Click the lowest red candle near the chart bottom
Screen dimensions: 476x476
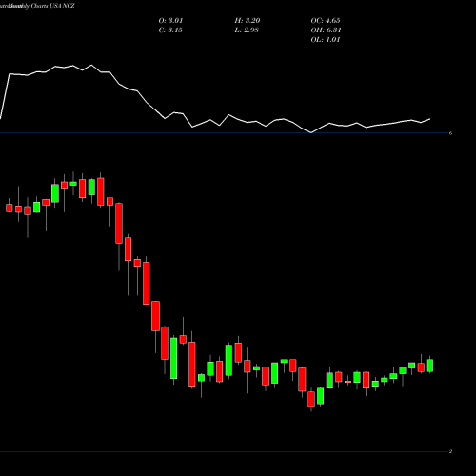[x=311, y=399]
